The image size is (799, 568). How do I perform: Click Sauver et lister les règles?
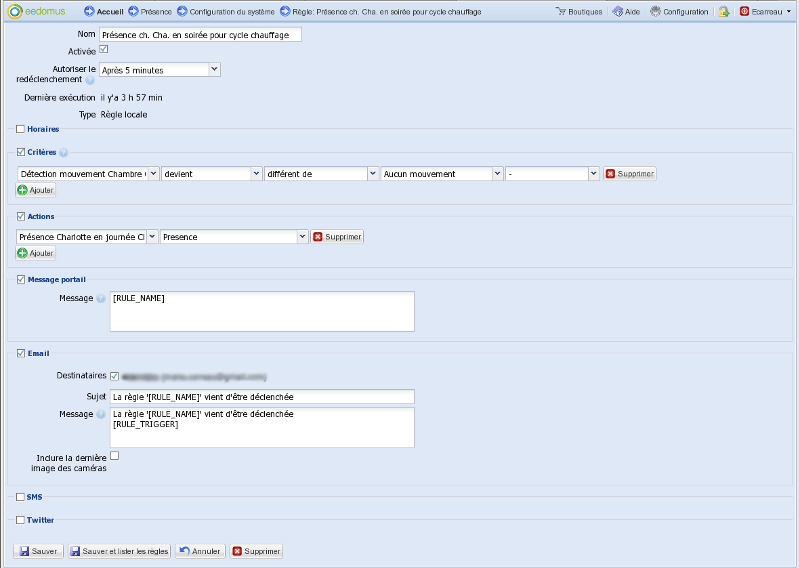[x=119, y=551]
